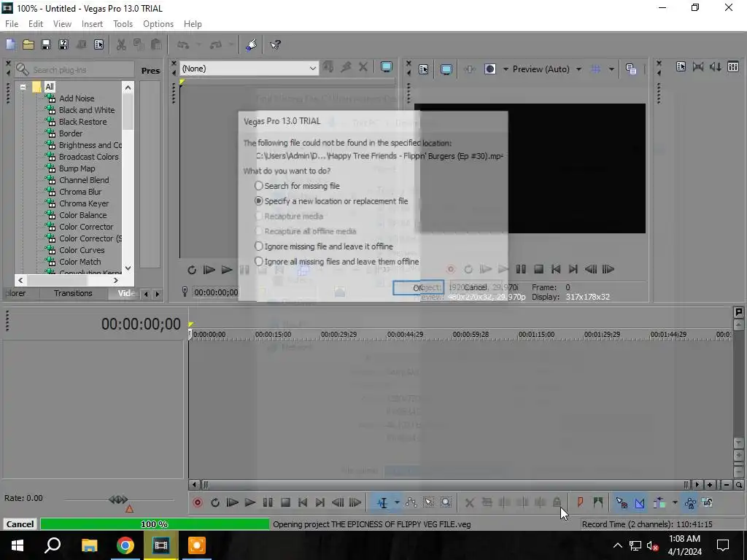Toggle the Lock Envelopes to Events icon
Image resolution: width=747 pixels, height=560 pixels.
[x=690, y=502]
